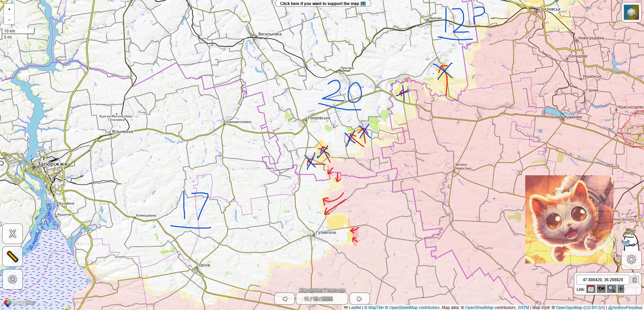644x310 pixels.
Task: Click the coordinates field 47.886420, 36.298828
Action: 603,280
